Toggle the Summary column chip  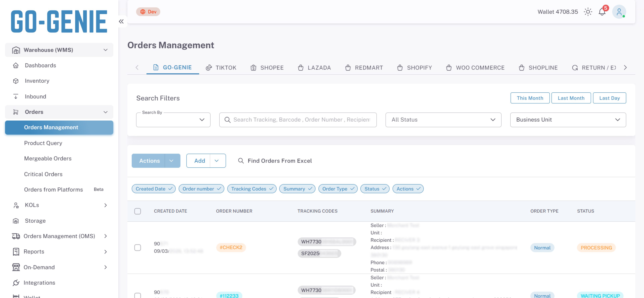tap(297, 189)
